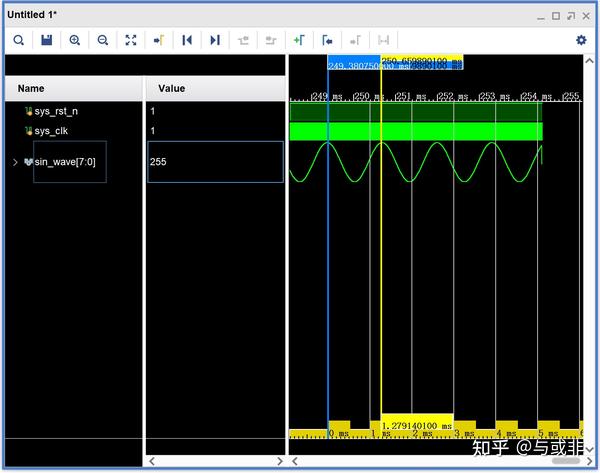Click the sin_wave value field showing 255
The width and height of the screenshot is (600, 473).
pos(215,162)
